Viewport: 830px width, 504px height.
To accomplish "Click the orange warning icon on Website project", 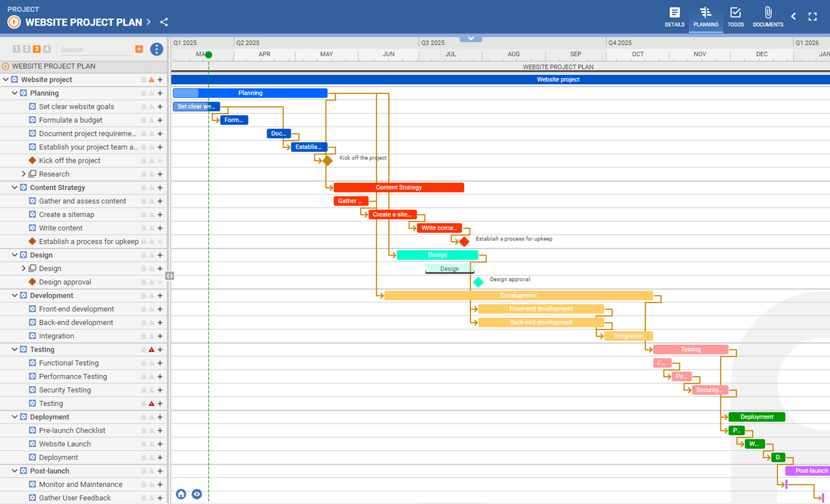I will [152, 80].
